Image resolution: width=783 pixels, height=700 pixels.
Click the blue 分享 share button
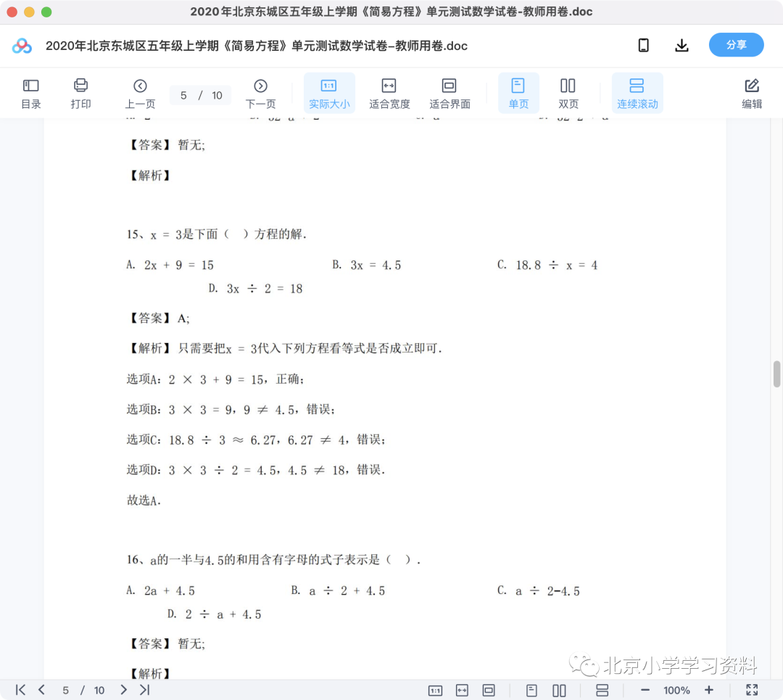pyautogui.click(x=736, y=45)
